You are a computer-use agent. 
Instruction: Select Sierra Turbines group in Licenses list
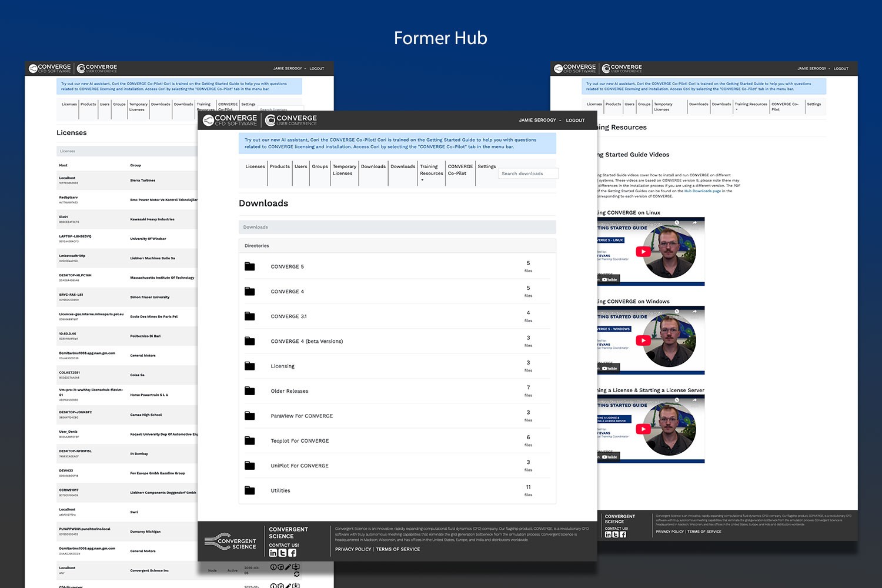[x=143, y=181]
